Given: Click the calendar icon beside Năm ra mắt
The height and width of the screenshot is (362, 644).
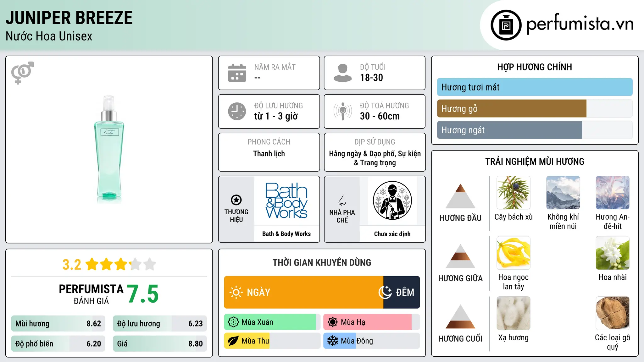Looking at the screenshot, I should coord(237,73).
